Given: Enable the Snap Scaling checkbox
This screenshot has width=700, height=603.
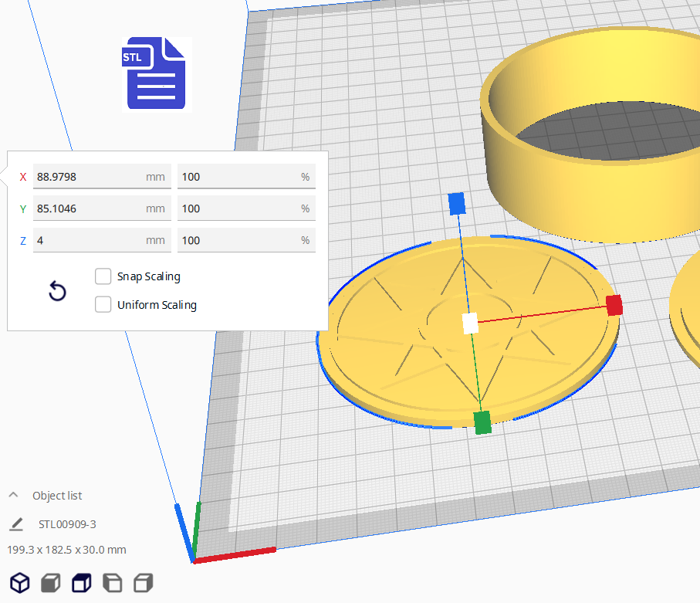Looking at the screenshot, I should tap(103, 276).
